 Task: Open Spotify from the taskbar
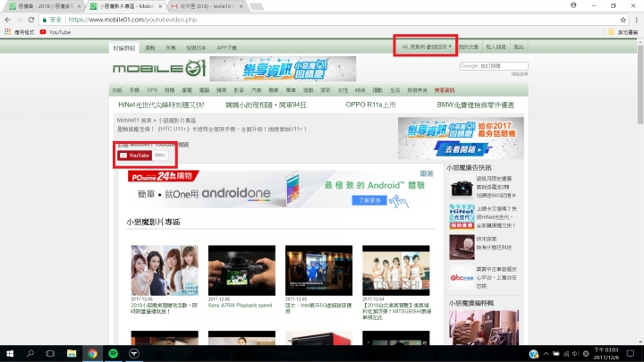click(x=114, y=354)
